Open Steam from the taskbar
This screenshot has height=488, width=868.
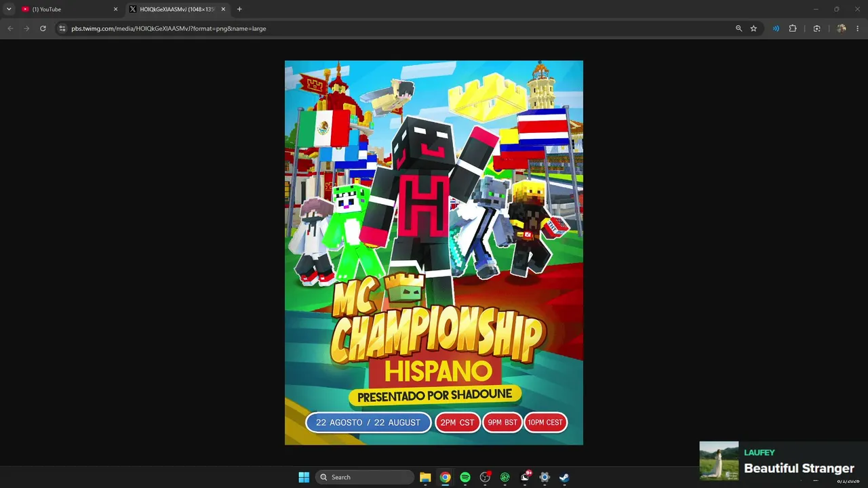click(x=564, y=477)
